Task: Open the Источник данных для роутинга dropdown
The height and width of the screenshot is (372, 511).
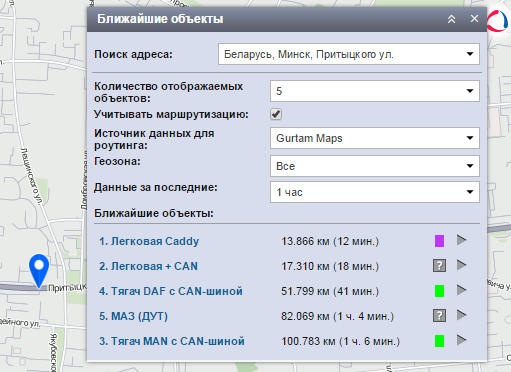Action: 375,138
